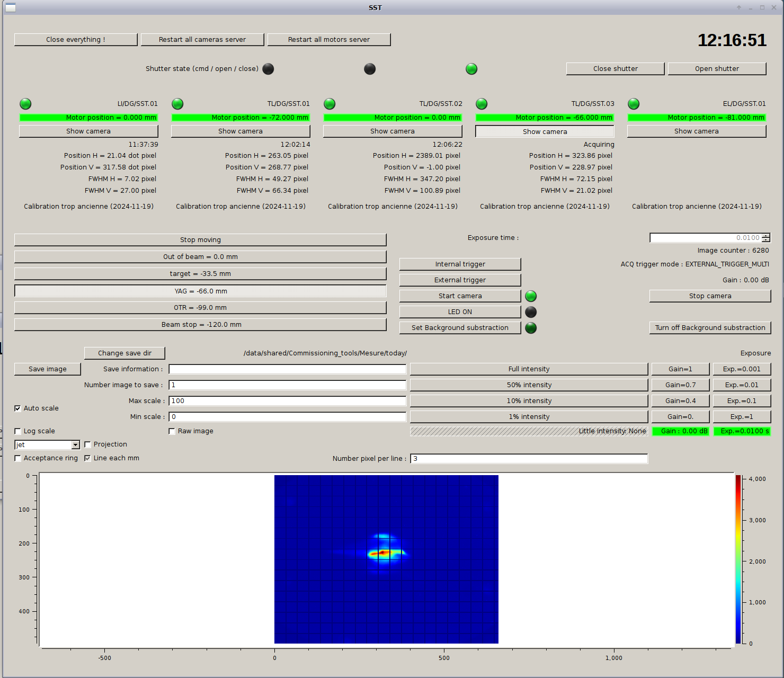Viewport: 784px width, 678px height.
Task: Set exposure preset Exp.=0.01
Action: [742, 385]
